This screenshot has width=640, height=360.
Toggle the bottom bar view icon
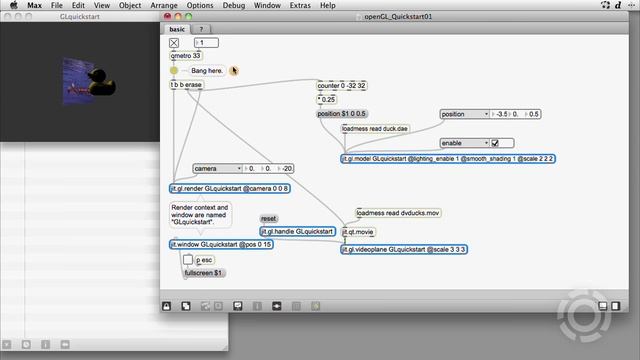(x=602, y=306)
